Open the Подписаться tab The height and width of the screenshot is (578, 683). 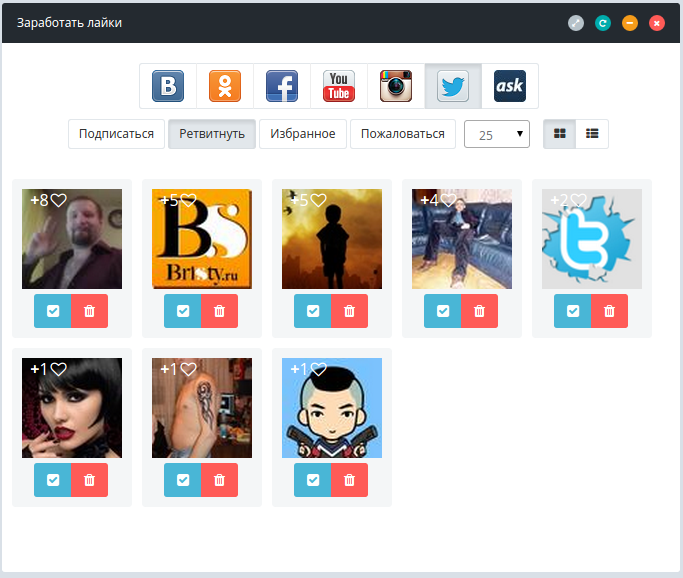click(116, 134)
